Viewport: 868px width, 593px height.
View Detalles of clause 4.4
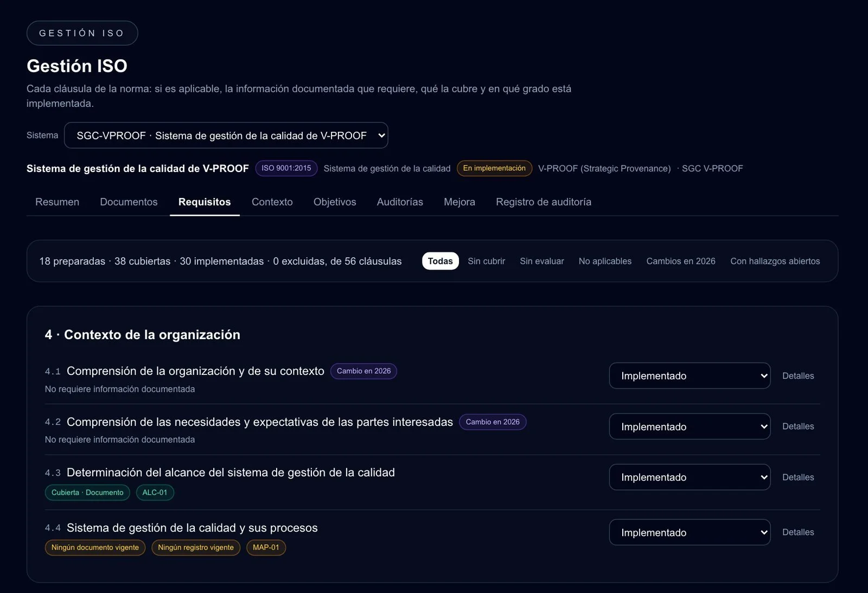click(x=798, y=532)
